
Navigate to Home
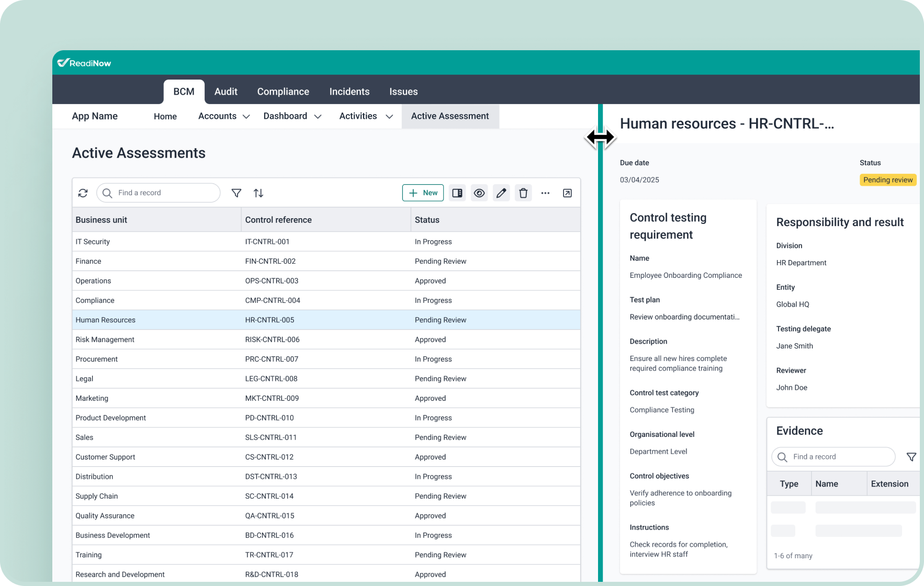[x=165, y=116]
